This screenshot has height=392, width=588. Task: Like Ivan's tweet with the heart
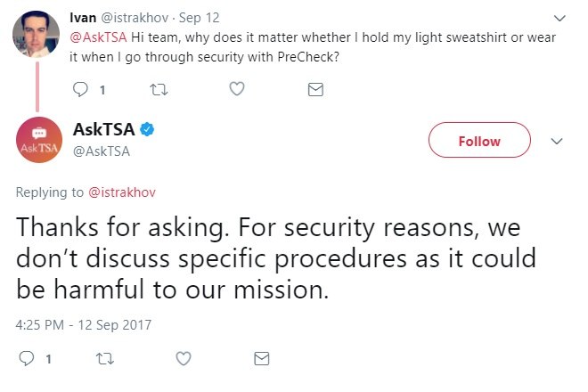pos(237,89)
